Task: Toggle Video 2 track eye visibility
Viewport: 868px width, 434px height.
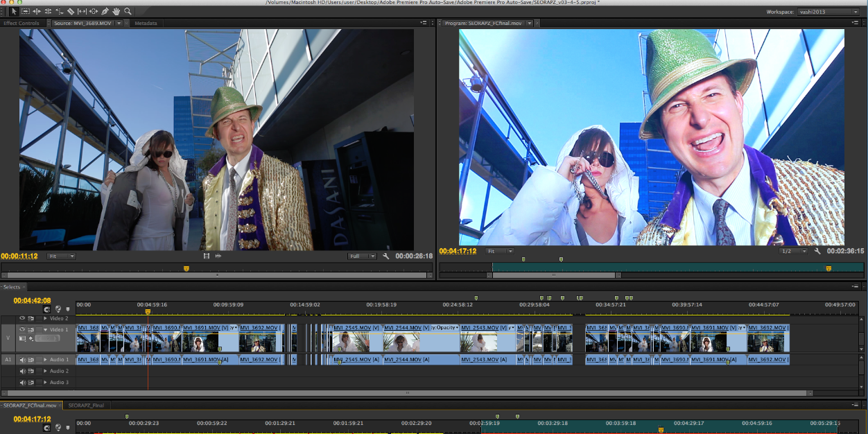Action: click(x=22, y=318)
